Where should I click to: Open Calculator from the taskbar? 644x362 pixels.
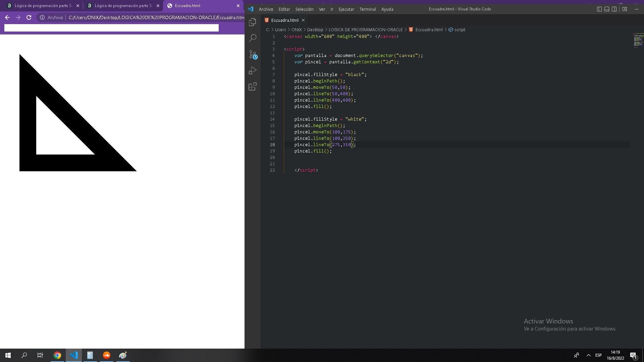90,355
